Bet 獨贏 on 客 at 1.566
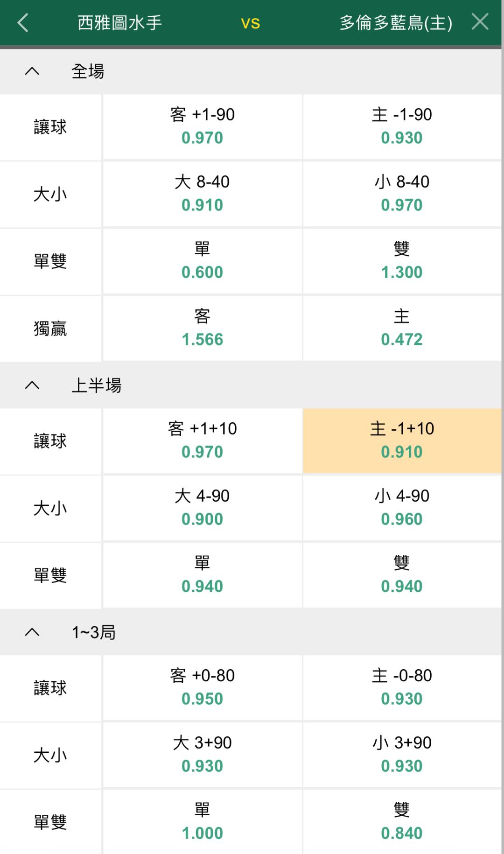Screen dimensions: 504x854 click(203, 328)
